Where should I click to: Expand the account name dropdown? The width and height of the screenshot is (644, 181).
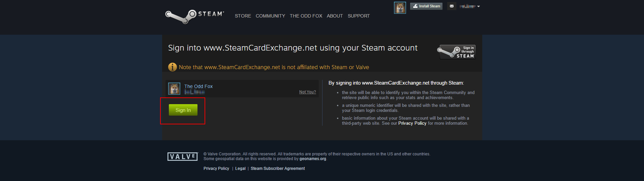click(470, 6)
